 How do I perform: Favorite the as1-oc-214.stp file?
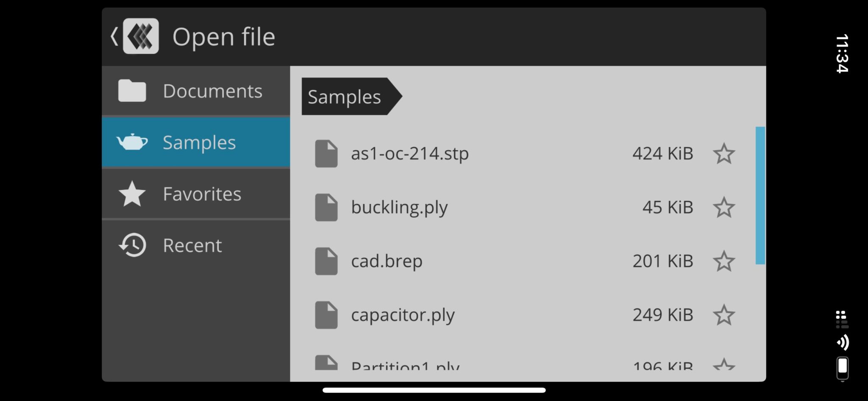(723, 153)
